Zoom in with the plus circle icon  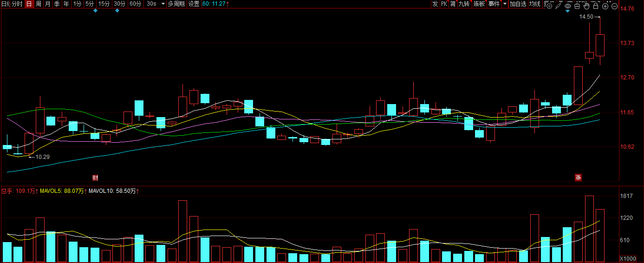coord(605,6)
